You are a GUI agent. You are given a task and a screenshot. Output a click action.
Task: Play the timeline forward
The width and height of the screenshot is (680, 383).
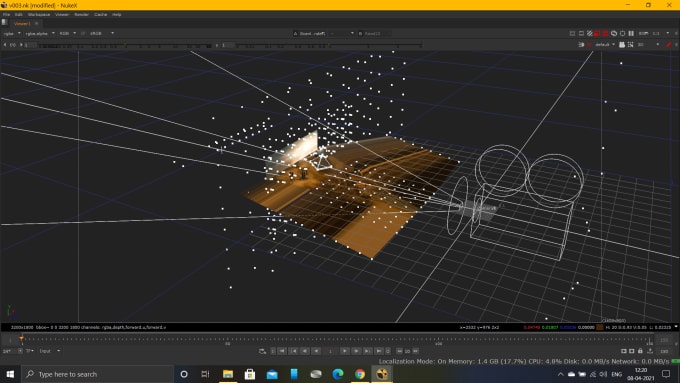click(x=345, y=351)
